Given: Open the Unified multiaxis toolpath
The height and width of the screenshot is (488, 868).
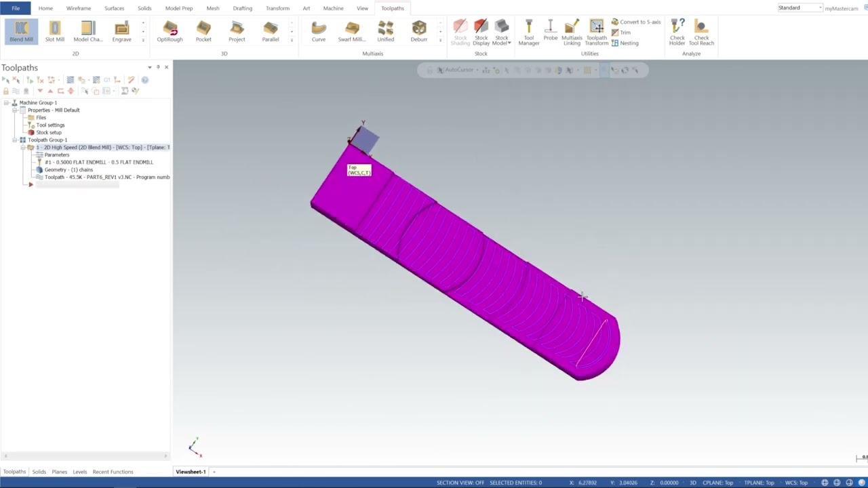Looking at the screenshot, I should (386, 31).
